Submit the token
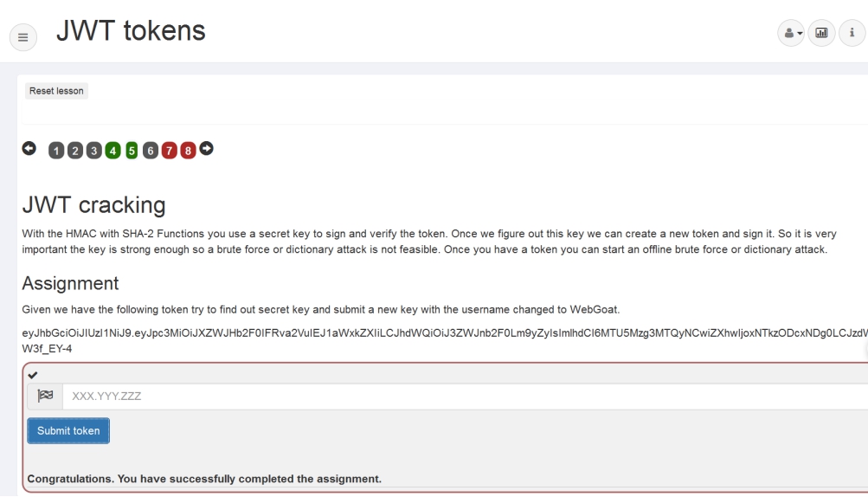 pyautogui.click(x=68, y=430)
